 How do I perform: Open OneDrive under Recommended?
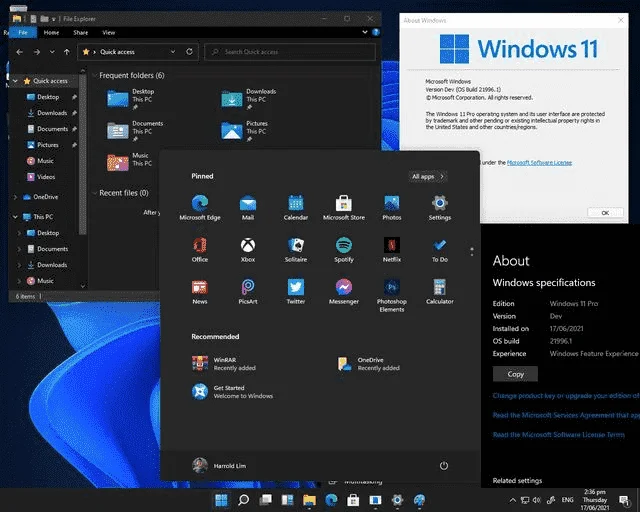369,363
